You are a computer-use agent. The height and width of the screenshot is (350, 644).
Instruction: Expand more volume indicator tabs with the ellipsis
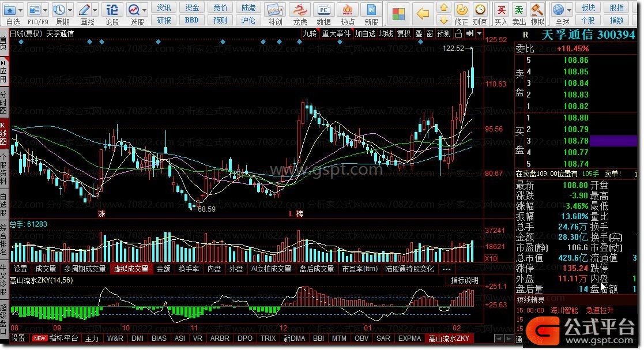[446, 269]
